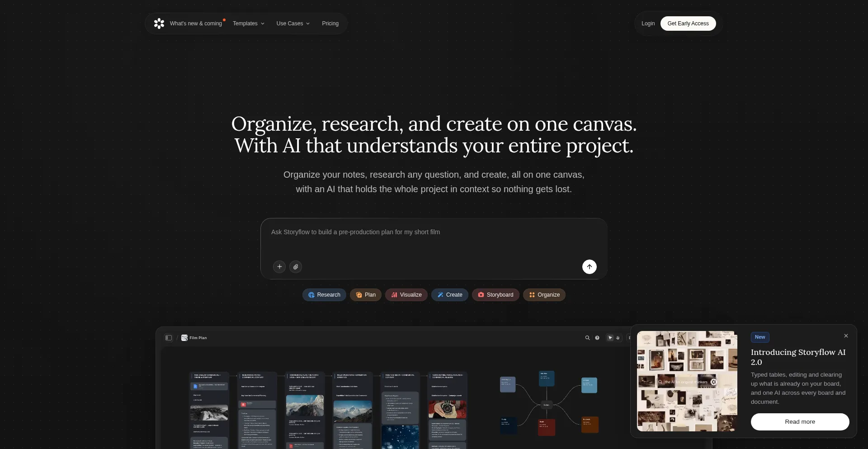Image resolution: width=868 pixels, height=449 pixels.
Task: Submit prompt with the up-arrow button
Action: 590,267
